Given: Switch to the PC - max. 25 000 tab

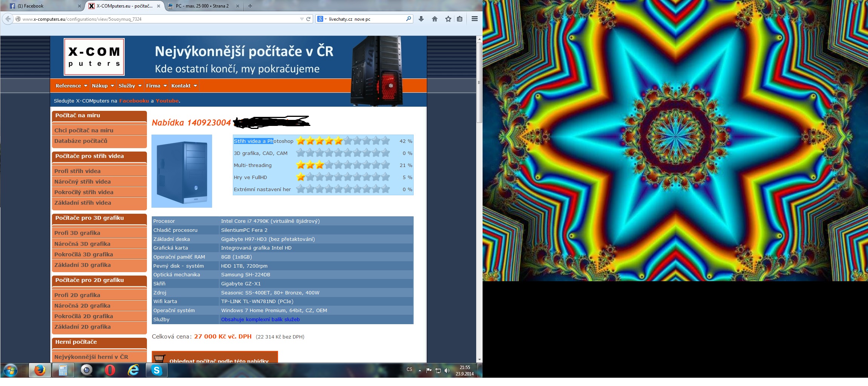Looking at the screenshot, I should pyautogui.click(x=203, y=6).
